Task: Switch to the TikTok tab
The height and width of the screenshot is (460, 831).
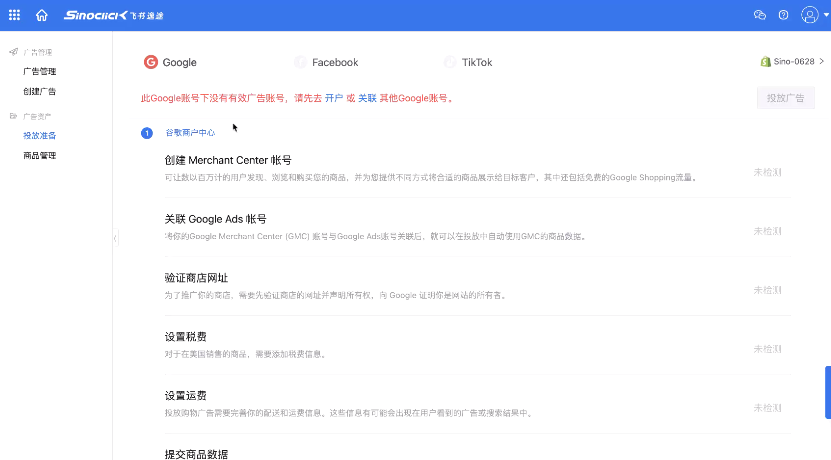Action: (x=468, y=62)
